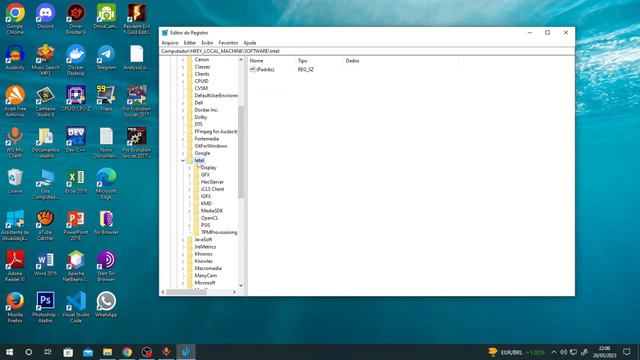Open the notification center icon
Screen dimensions: 640x360
(627, 352)
